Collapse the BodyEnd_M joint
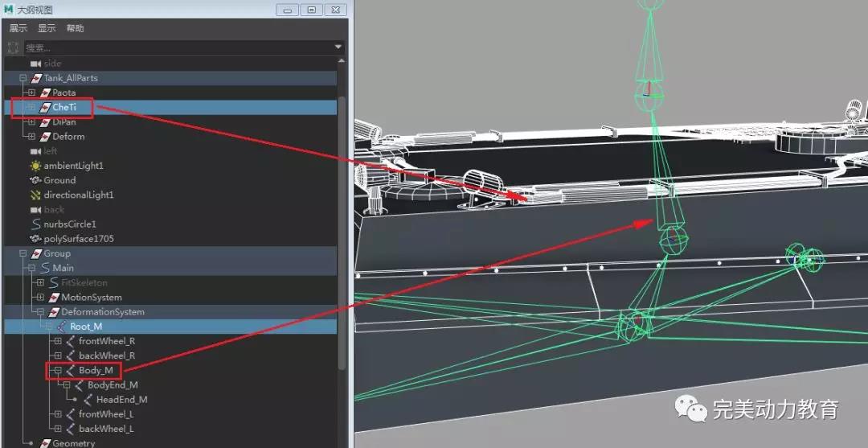 pyautogui.click(x=67, y=385)
